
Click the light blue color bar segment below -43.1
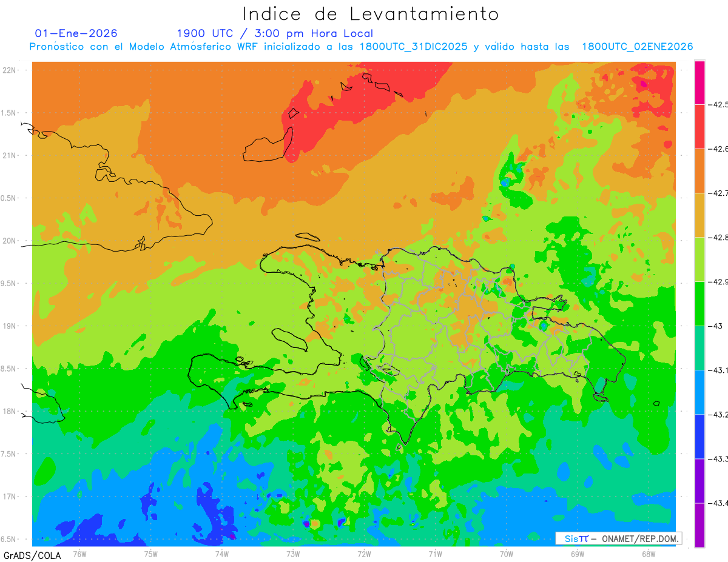coord(699,392)
